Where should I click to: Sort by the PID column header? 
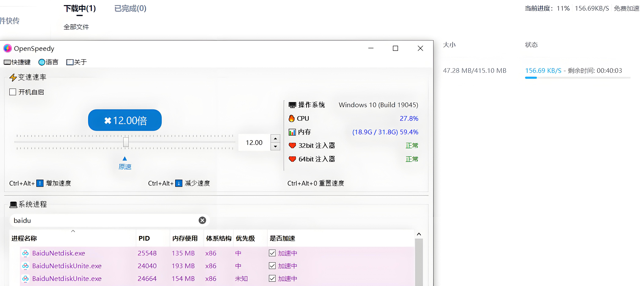153,238
